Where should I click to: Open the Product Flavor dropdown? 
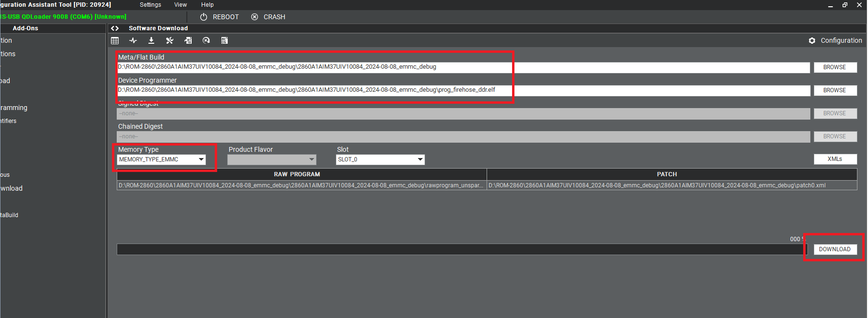click(312, 159)
